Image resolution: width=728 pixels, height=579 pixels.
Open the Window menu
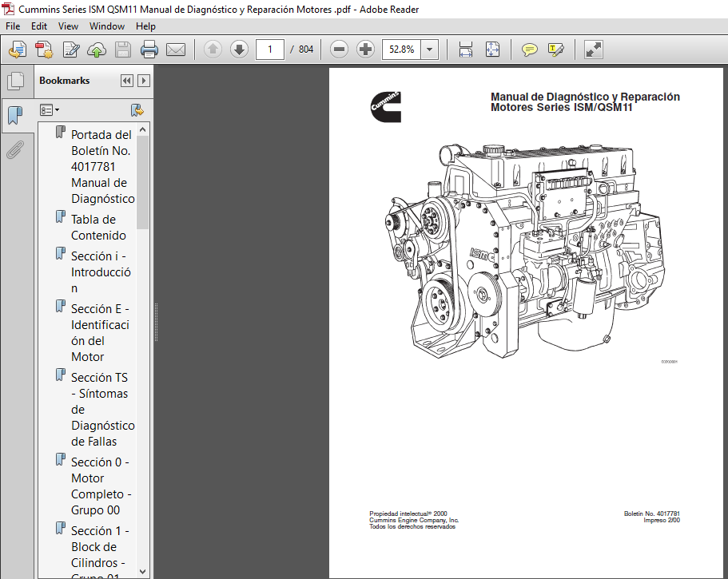(x=107, y=26)
